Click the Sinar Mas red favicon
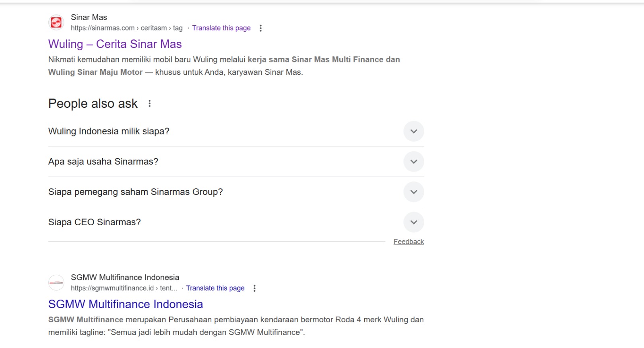The image size is (644, 348). click(56, 23)
